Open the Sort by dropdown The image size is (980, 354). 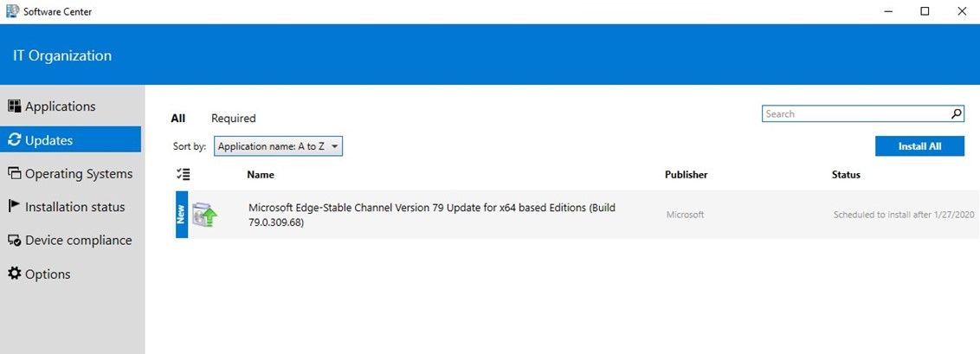pyautogui.click(x=278, y=147)
